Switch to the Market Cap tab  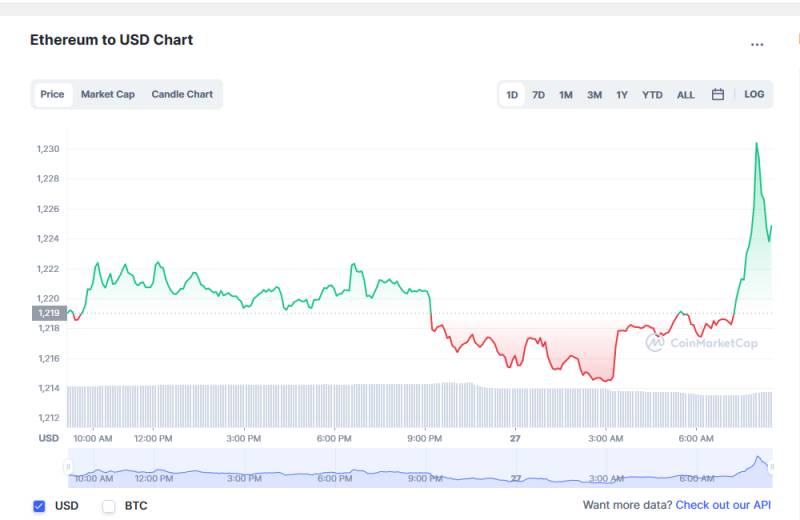pos(108,94)
